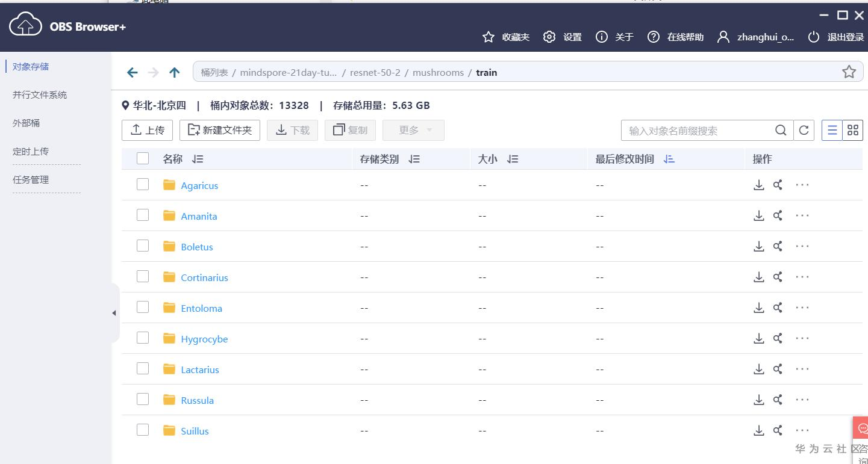This screenshot has width=868, height=464.
Task: Collapse the left sidebar with the chevron
Action: [114, 313]
